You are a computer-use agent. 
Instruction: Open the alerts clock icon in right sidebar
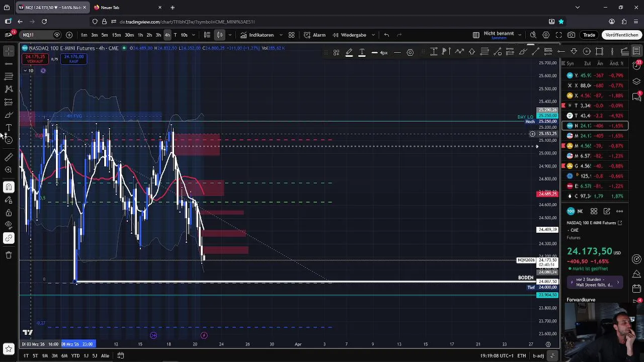pos(636,66)
